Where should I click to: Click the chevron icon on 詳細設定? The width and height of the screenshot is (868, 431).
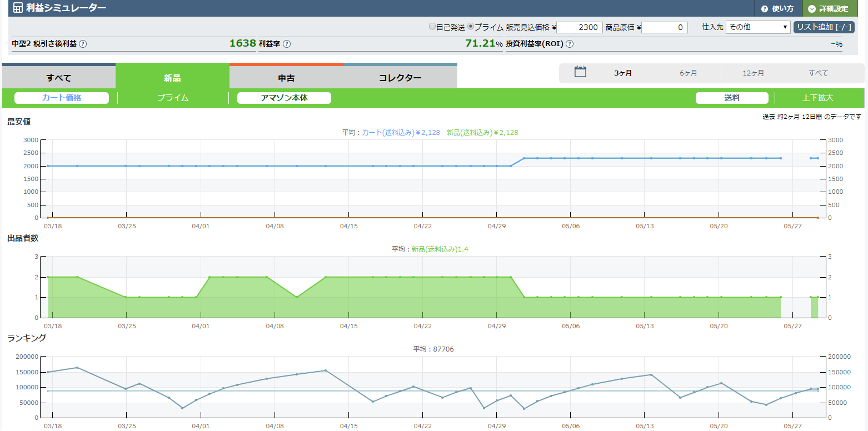pyautogui.click(x=812, y=9)
